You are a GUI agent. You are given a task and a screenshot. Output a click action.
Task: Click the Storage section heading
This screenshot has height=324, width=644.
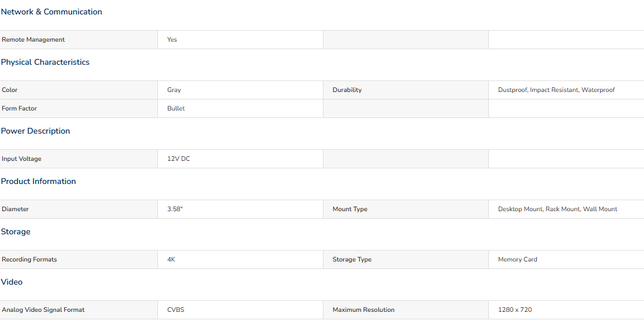tap(16, 232)
